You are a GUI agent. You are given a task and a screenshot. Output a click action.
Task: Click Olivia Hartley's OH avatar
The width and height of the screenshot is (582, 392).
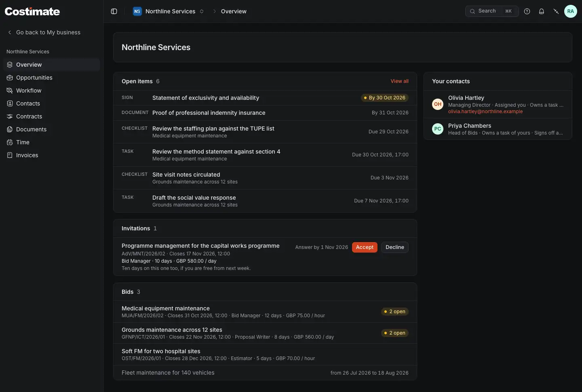(438, 104)
